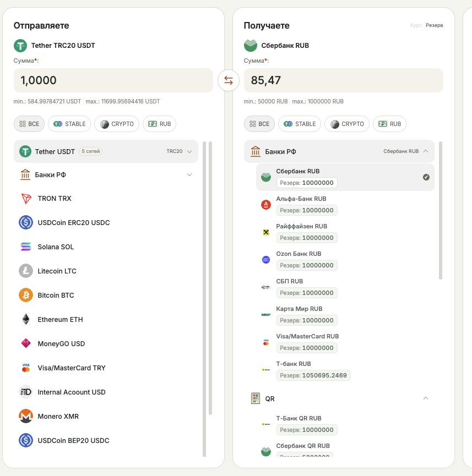Select the TRON TRX icon
Viewport: 472px width, 476px height.
click(26, 199)
